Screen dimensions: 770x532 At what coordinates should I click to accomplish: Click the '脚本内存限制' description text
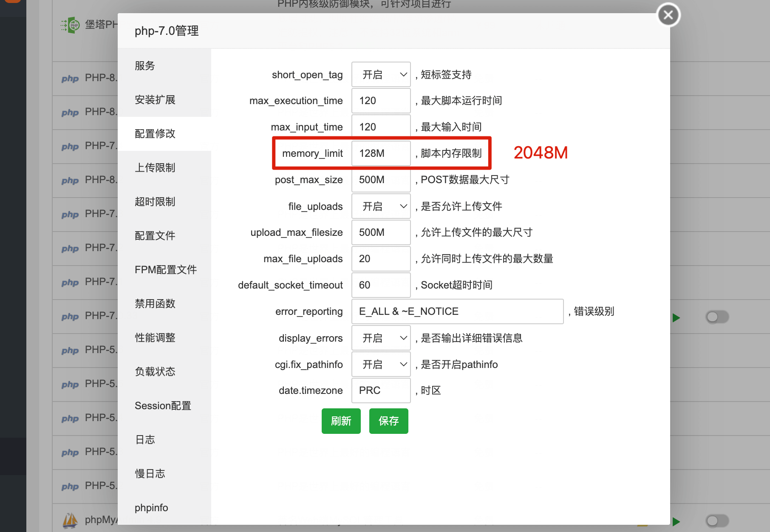[451, 153]
